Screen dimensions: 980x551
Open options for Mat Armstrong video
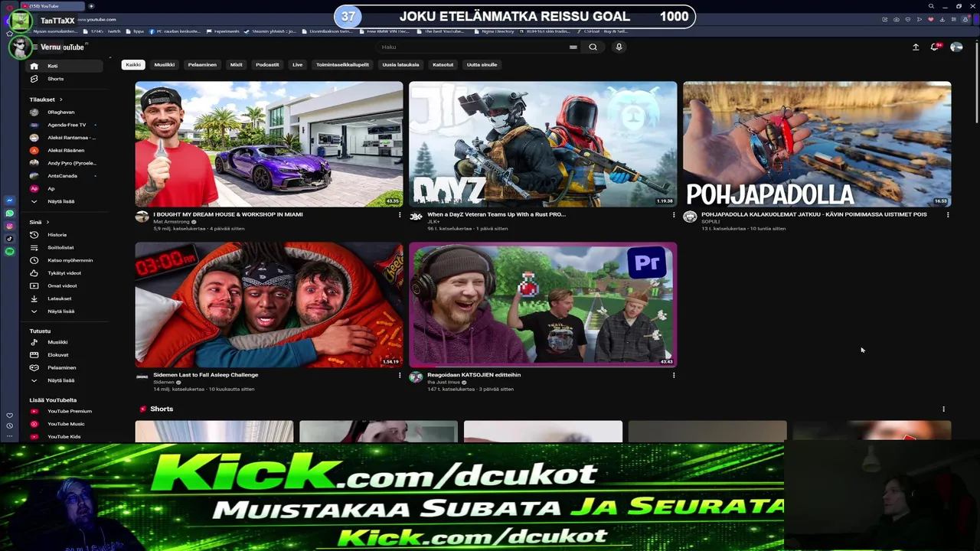click(x=399, y=215)
